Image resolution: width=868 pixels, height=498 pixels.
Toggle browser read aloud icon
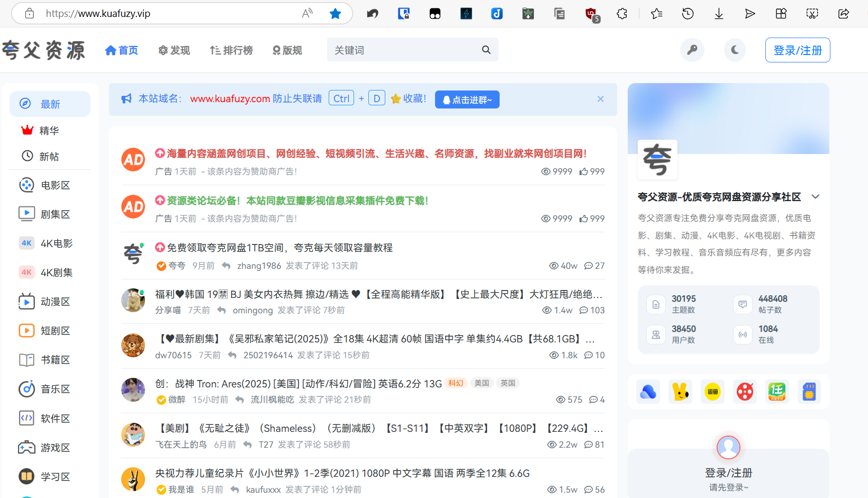(307, 14)
